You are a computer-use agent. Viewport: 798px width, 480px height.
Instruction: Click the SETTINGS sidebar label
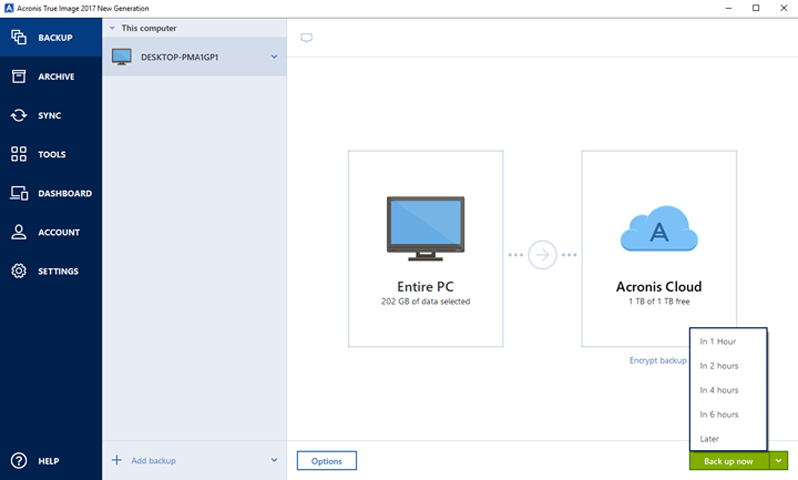[x=58, y=271]
